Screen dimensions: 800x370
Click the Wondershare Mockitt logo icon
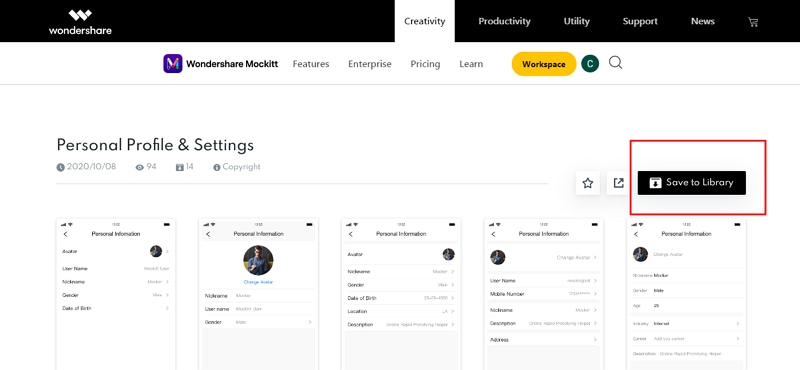click(x=172, y=64)
